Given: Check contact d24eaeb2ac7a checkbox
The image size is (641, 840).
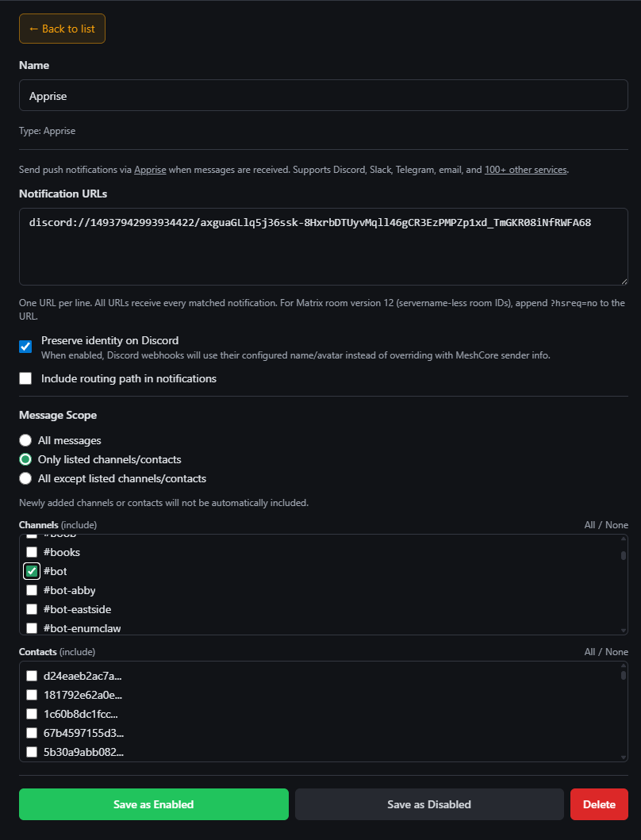Looking at the screenshot, I should 32,676.
